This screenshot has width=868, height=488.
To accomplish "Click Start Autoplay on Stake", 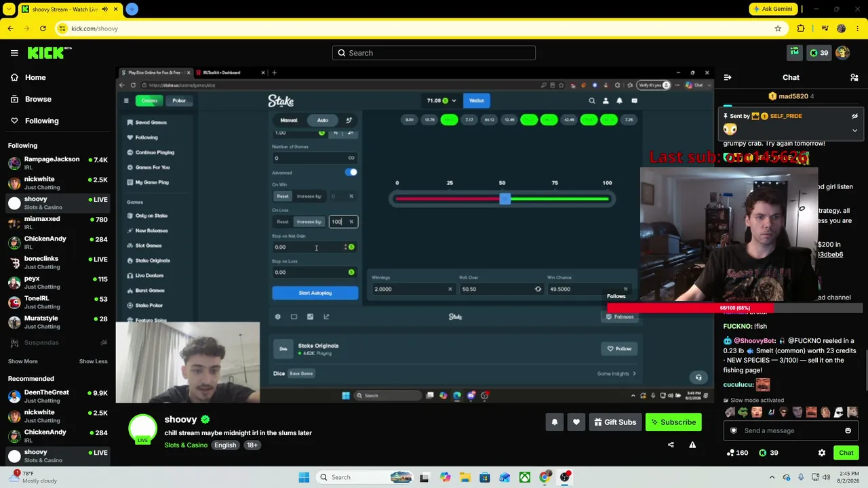I will coord(315,293).
